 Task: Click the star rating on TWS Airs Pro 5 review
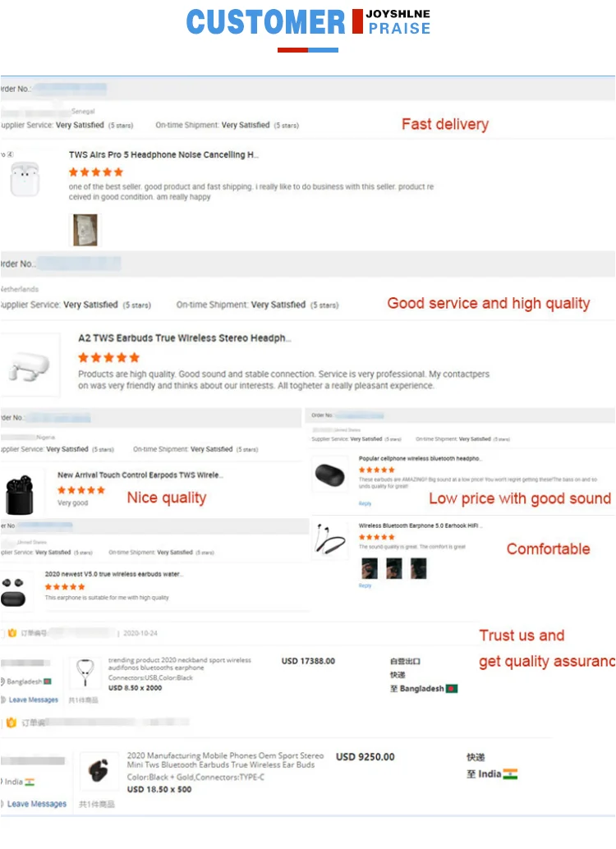click(x=96, y=172)
